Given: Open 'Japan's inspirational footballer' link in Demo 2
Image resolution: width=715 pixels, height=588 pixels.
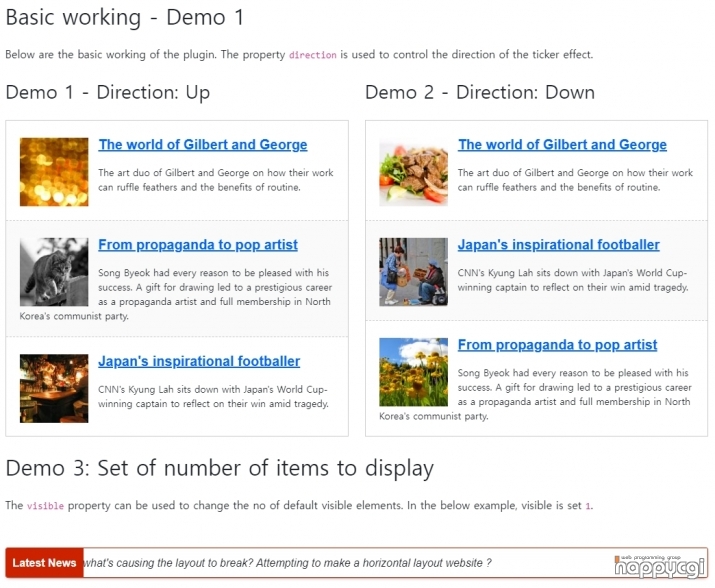Looking at the screenshot, I should pos(559,245).
